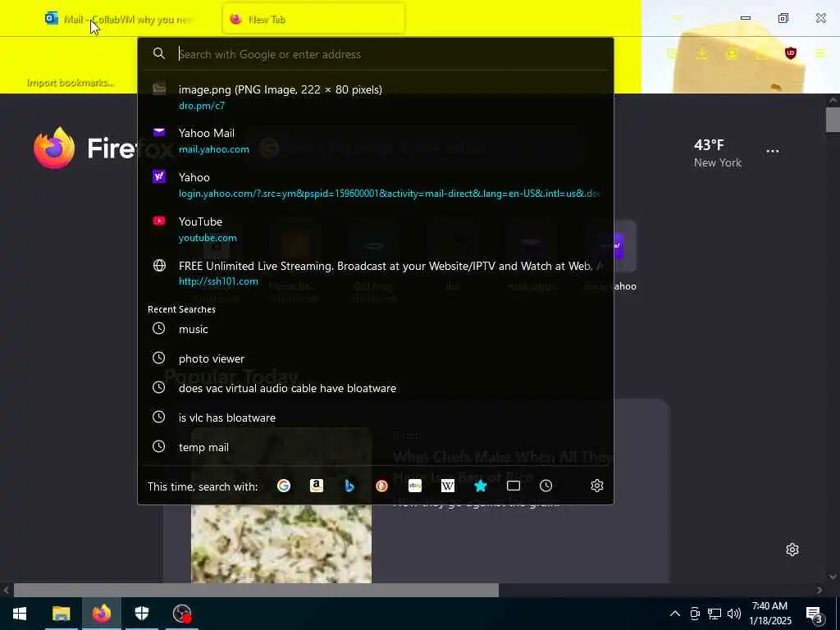Open the Yahoo login suggestion
Screen dimensions: 840x630
pos(375,185)
